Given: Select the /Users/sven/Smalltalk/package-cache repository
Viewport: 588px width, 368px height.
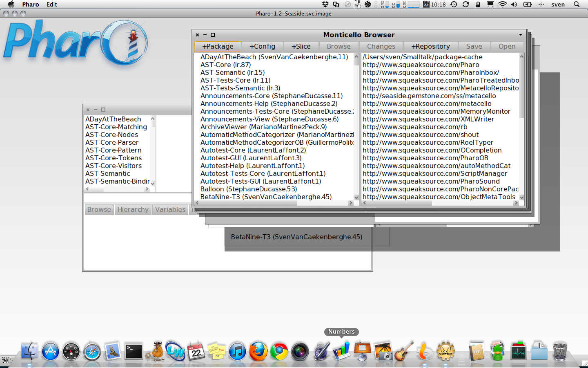Looking at the screenshot, I should click(423, 57).
